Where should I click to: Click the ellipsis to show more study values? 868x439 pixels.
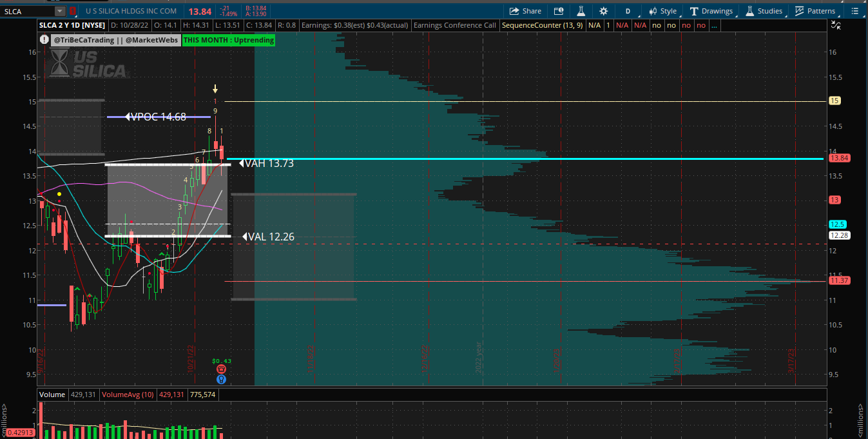[714, 25]
